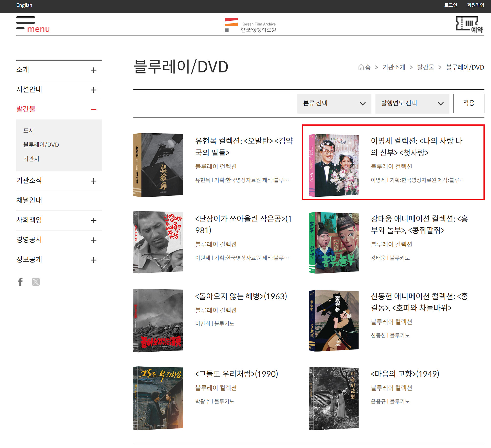Click the 윤용규 | 블루키노 credit text

390,401
